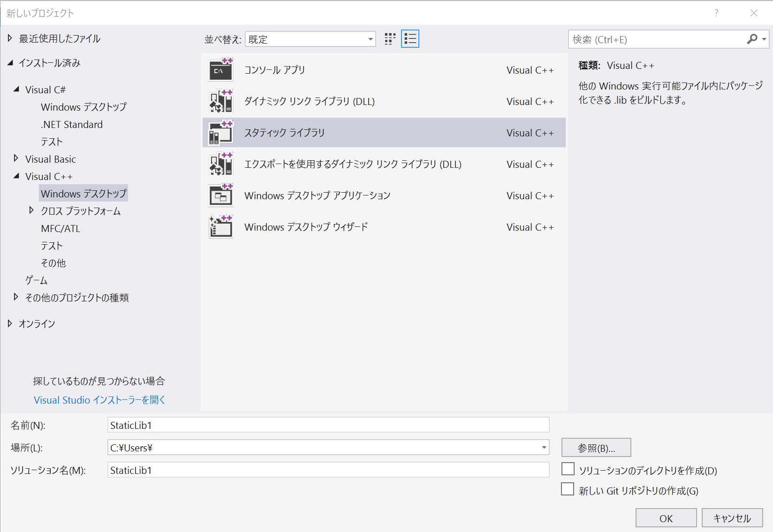The image size is (773, 532).
Task: Click the 名前 project name field
Action: tap(328, 425)
